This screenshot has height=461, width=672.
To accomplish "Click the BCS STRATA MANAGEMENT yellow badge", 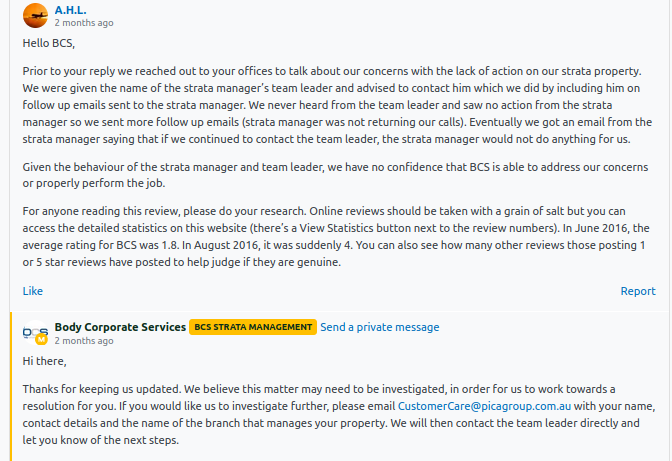I will (x=253, y=327).
